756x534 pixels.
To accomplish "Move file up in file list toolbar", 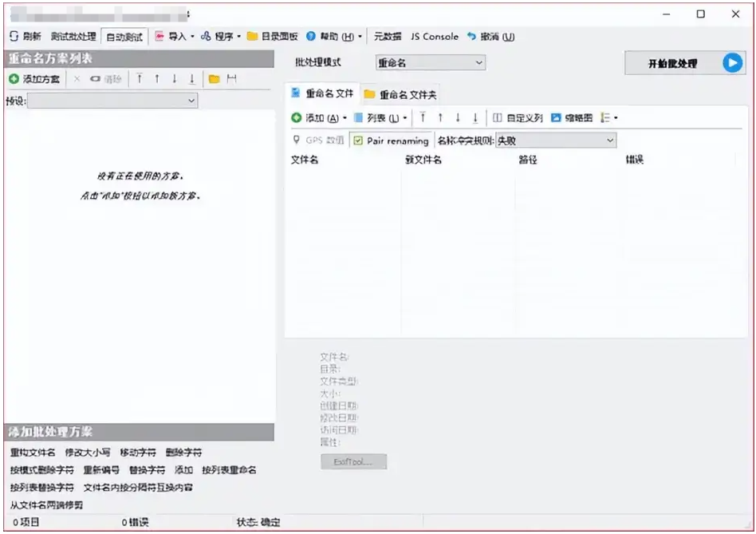I will (x=440, y=117).
